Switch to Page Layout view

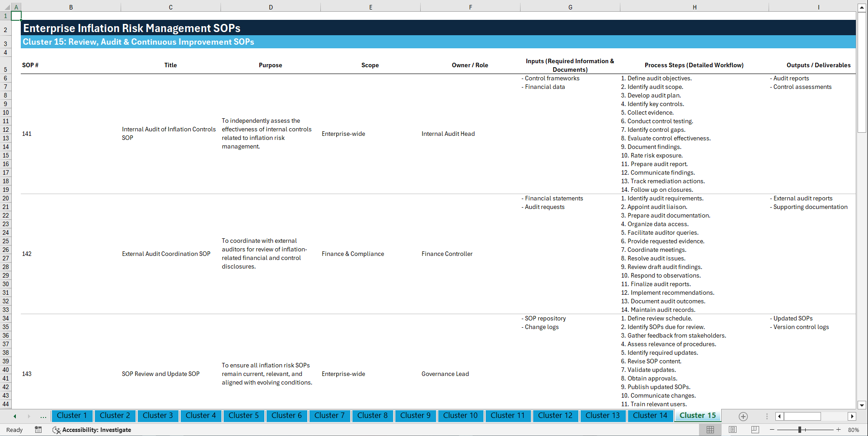[732, 430]
